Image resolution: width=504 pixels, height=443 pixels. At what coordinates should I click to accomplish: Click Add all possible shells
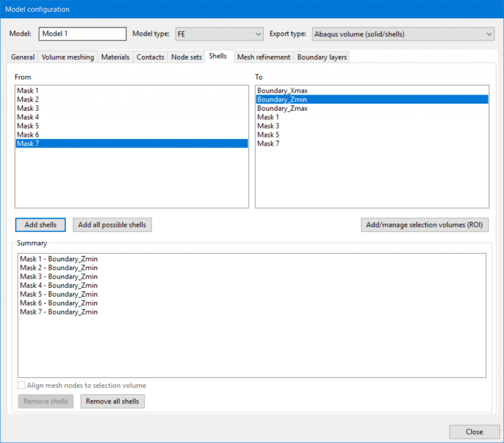point(112,225)
